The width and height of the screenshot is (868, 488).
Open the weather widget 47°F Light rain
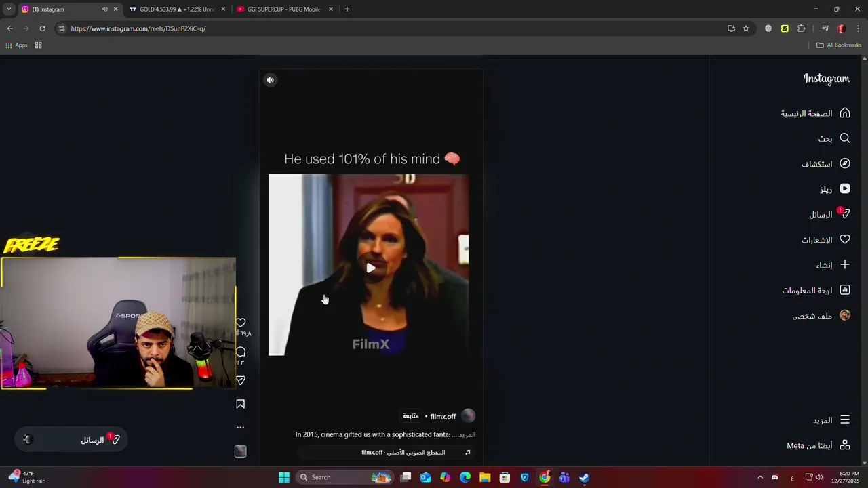[x=26, y=477]
